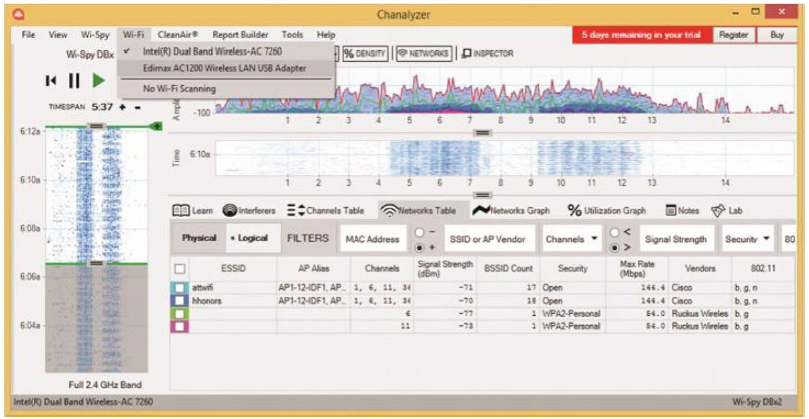
Task: Open the Channels filter dropdown
Action: (572, 239)
